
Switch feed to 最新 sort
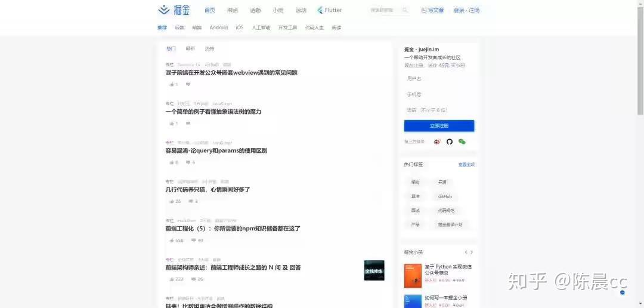[190, 48]
